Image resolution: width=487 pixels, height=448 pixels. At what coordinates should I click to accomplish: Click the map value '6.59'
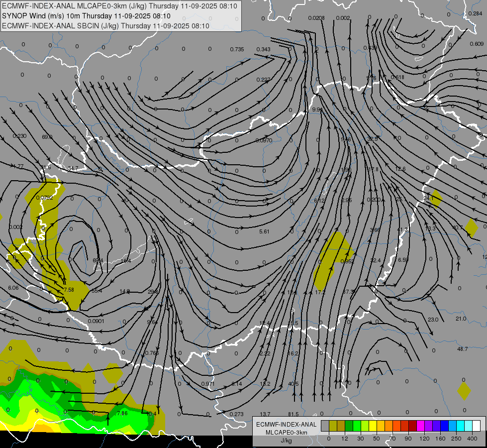tap(403, 260)
